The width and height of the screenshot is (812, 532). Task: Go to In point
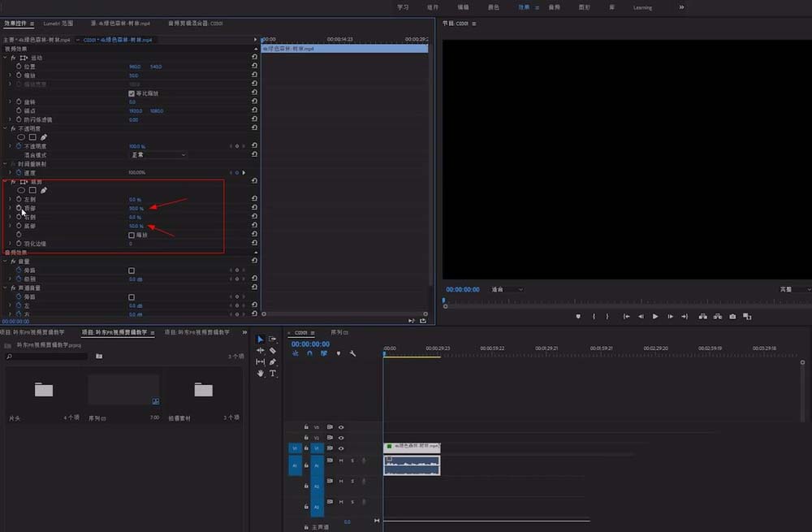(626, 317)
